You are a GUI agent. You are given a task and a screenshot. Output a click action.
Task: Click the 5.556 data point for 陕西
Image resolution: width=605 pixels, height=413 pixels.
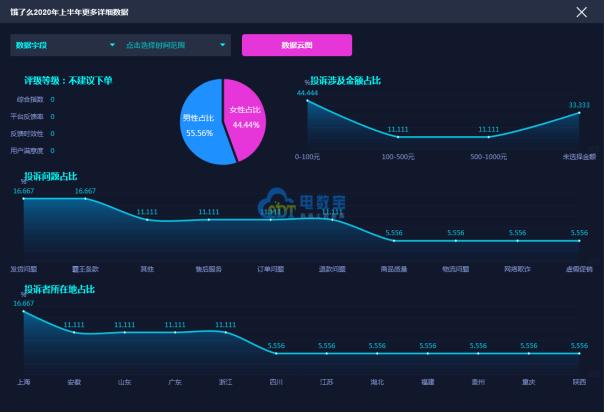point(579,353)
